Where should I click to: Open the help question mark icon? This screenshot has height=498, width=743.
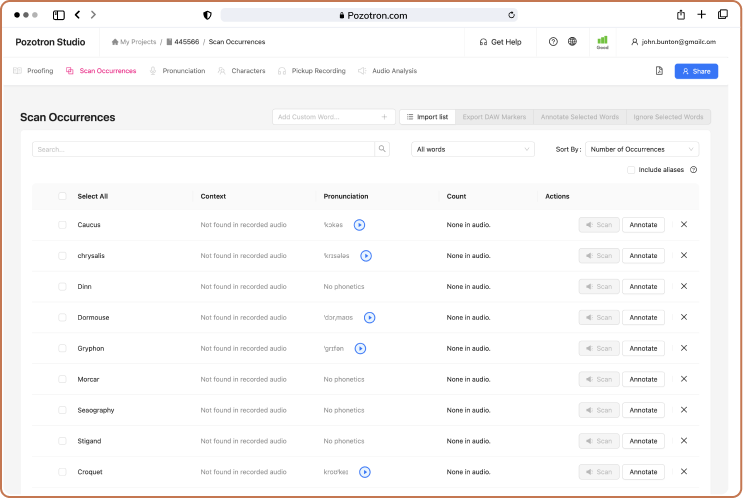coord(553,42)
